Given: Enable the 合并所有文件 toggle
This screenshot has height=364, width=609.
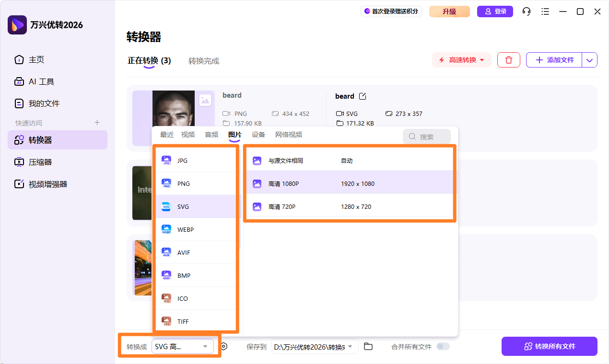Looking at the screenshot, I should click(442, 346).
